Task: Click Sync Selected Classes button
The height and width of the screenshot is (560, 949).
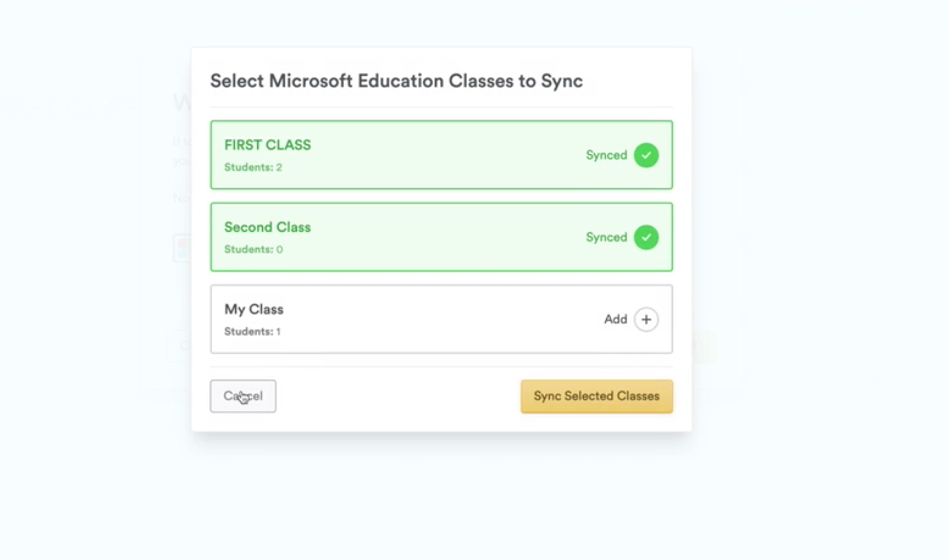Action: click(x=597, y=396)
